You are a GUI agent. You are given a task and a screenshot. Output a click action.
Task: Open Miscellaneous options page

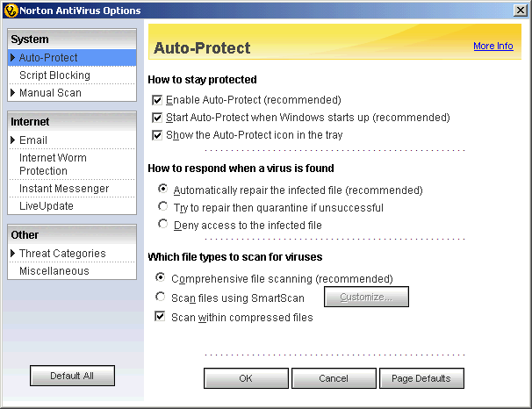click(54, 271)
